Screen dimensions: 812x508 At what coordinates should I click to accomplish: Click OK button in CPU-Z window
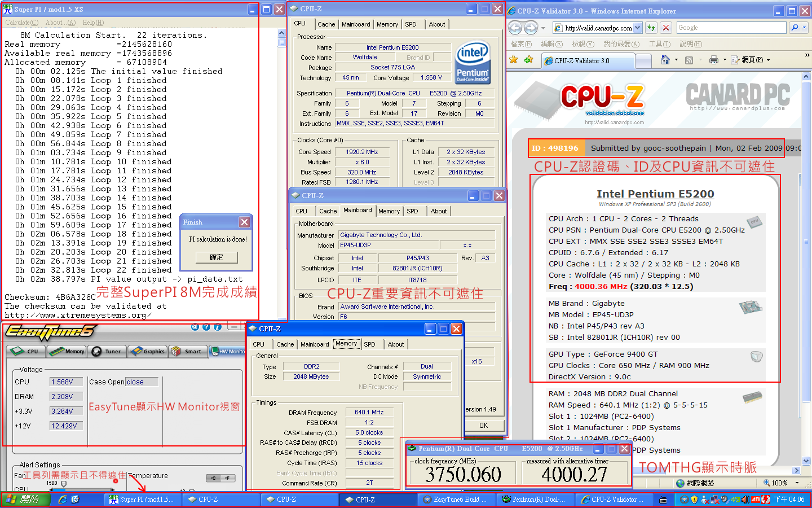click(x=483, y=425)
